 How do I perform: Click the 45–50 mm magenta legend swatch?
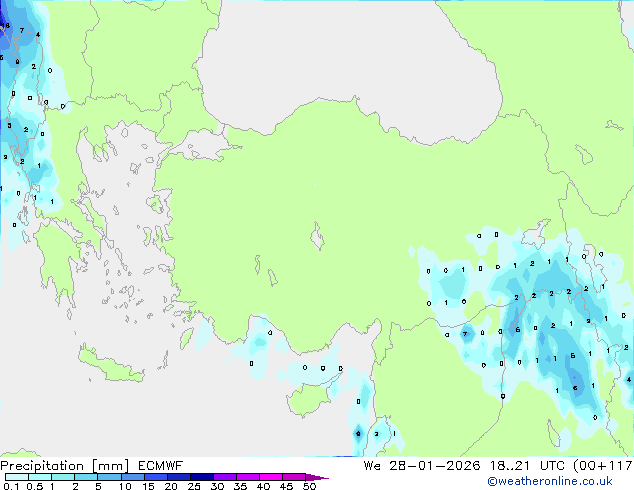[x=294, y=477]
